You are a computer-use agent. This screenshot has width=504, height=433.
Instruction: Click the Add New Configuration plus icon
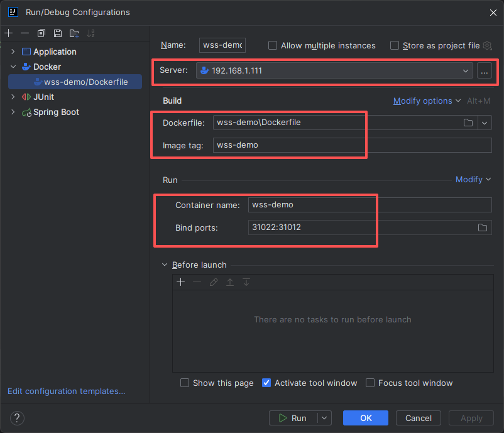(8, 33)
